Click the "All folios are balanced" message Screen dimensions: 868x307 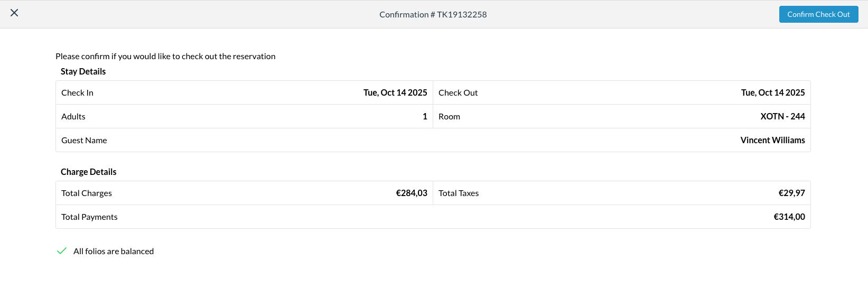coord(114,251)
